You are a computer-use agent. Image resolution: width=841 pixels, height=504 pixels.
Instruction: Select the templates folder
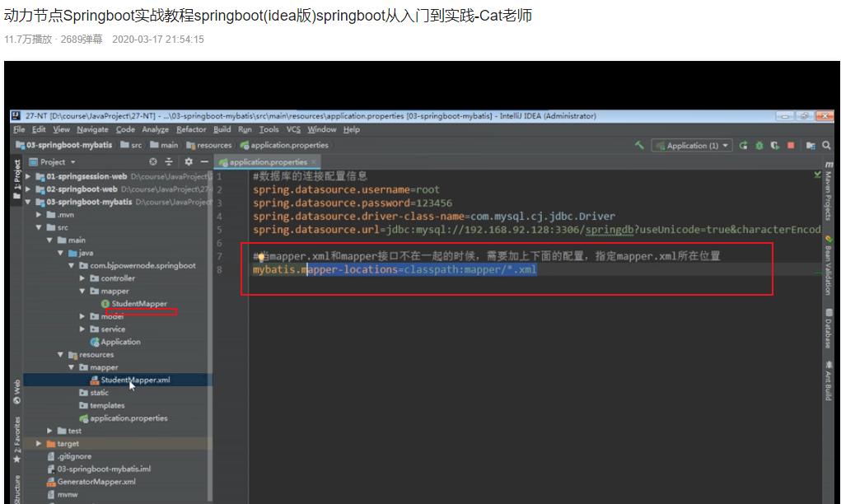point(102,405)
